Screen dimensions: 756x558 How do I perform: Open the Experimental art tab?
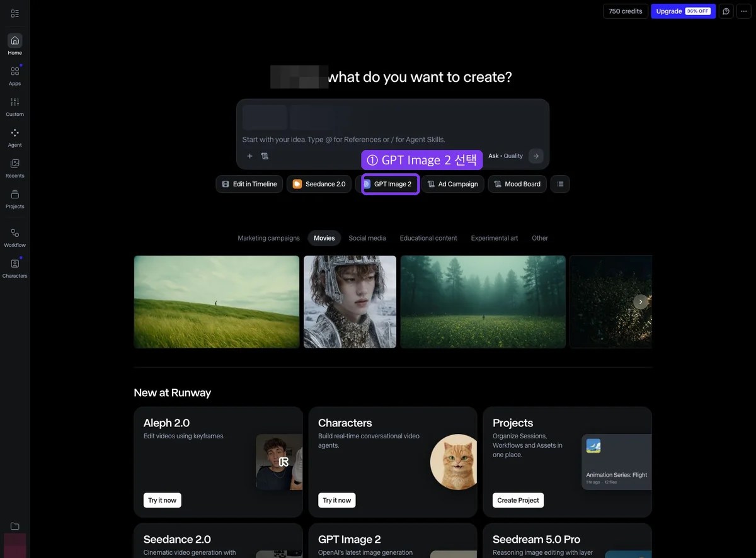(x=495, y=238)
